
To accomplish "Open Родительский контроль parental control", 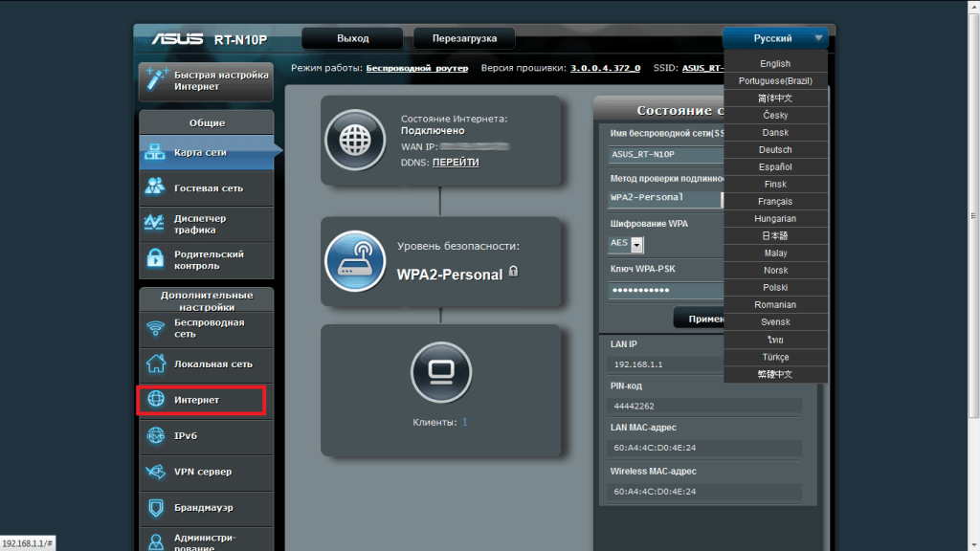I will click(x=206, y=260).
